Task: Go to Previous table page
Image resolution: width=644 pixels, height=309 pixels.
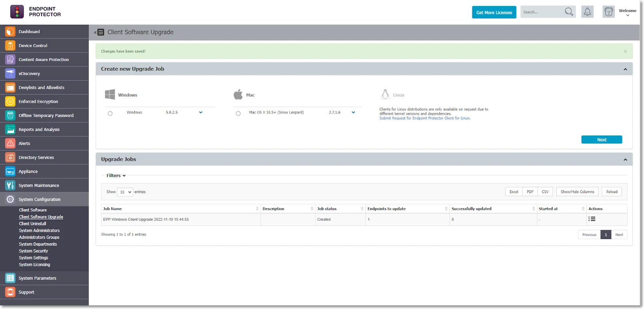Action: click(x=589, y=235)
